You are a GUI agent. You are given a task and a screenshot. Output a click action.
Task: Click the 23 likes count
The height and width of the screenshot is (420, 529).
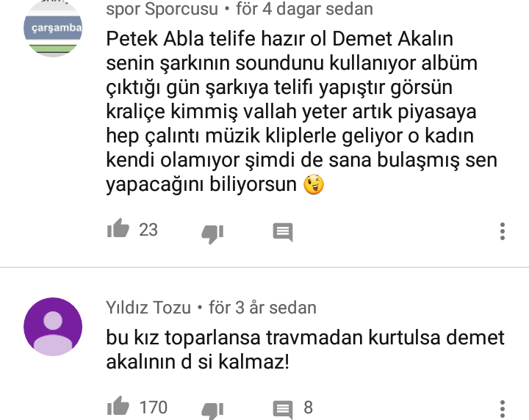click(x=148, y=230)
